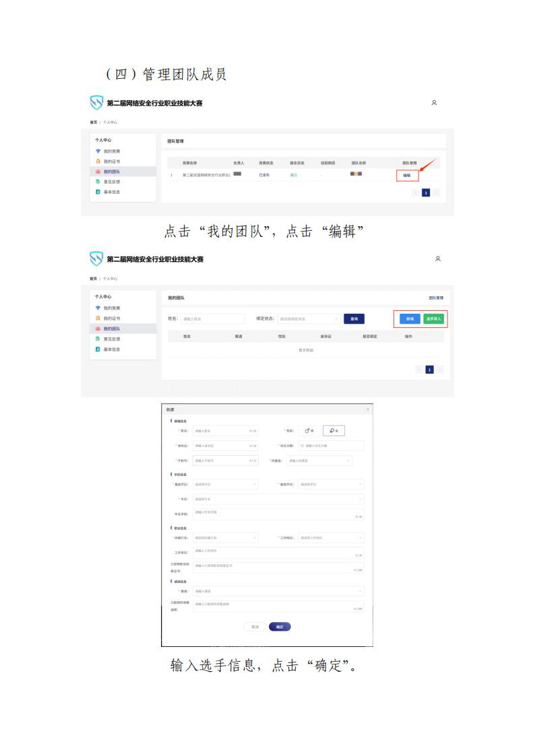Click the shield logo of the second screenshot

96,259
